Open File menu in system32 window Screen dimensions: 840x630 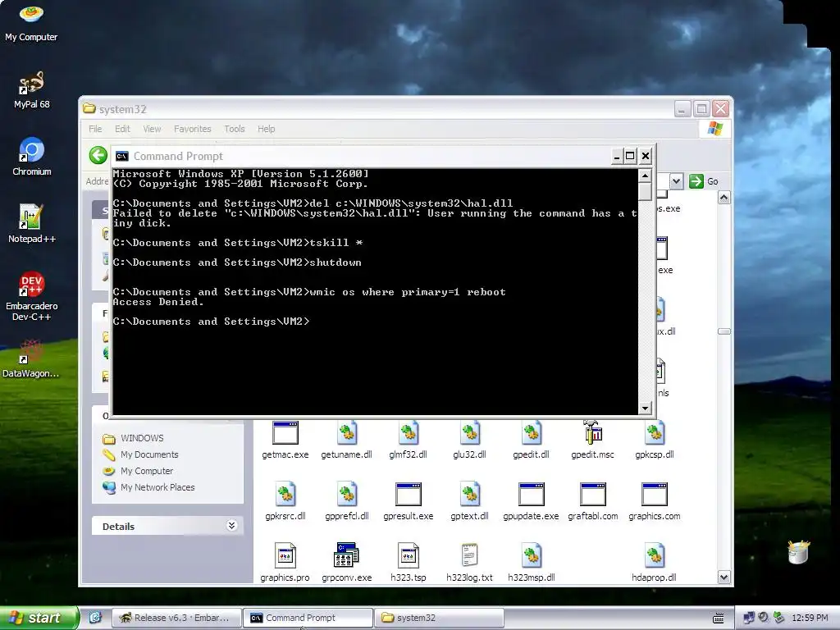tap(95, 129)
